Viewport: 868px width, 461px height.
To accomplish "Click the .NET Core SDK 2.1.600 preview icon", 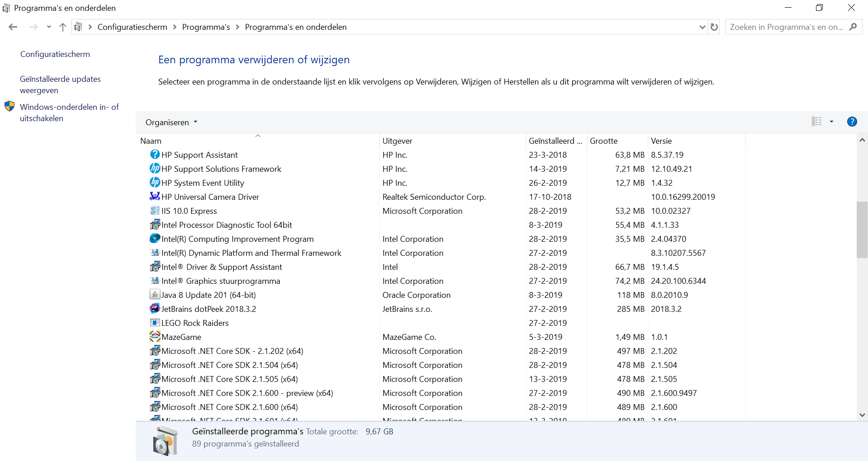I will click(155, 393).
